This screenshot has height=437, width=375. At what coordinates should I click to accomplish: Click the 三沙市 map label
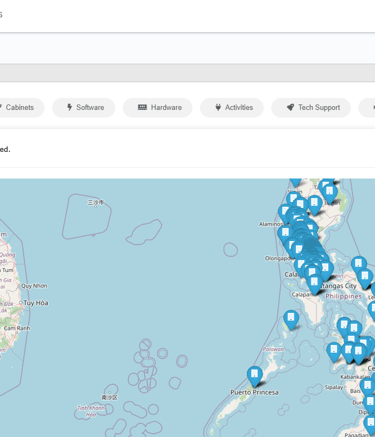click(95, 202)
